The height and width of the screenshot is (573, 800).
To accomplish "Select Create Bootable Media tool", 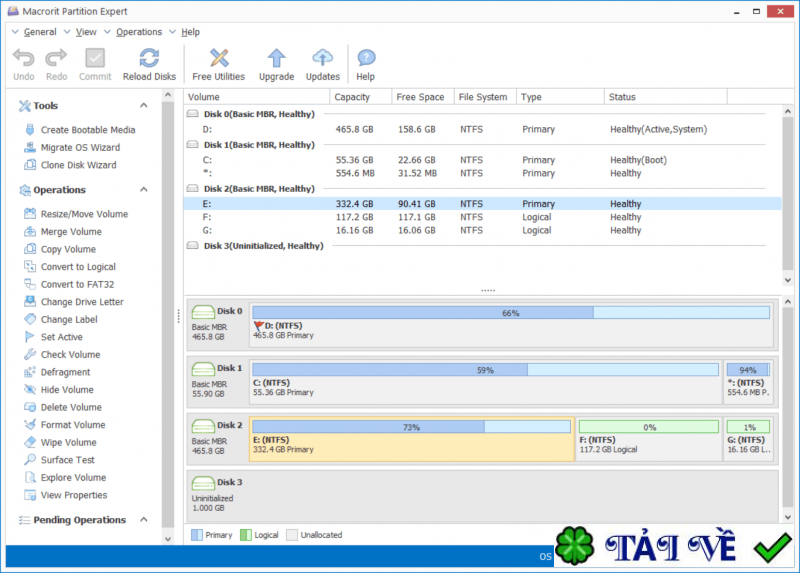I will click(x=87, y=130).
